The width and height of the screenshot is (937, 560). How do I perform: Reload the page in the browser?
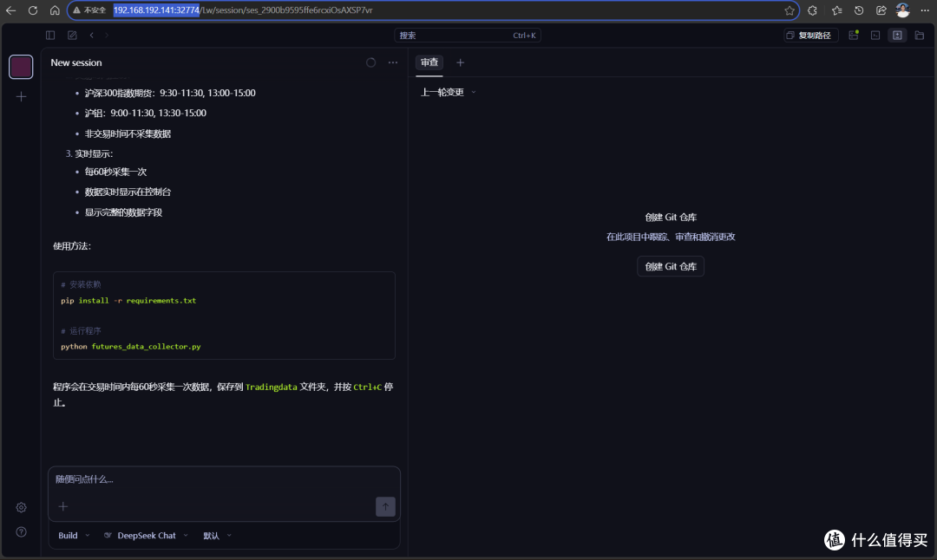(33, 10)
